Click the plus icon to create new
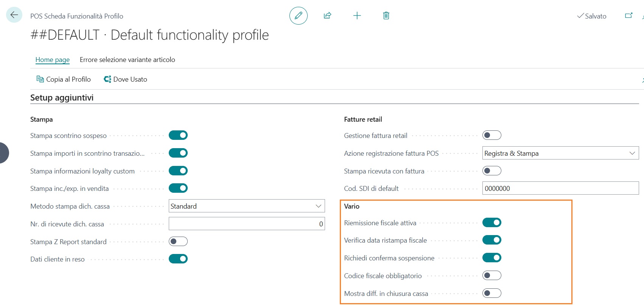 [357, 15]
